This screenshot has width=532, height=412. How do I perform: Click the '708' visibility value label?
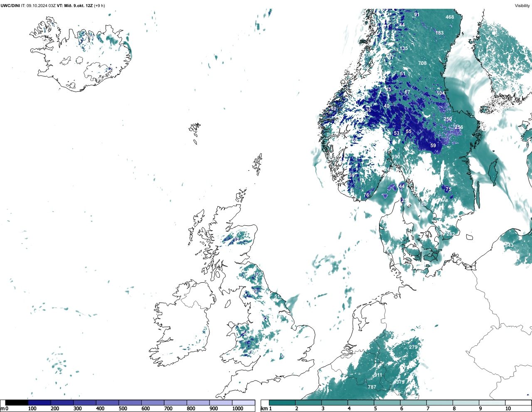tap(422, 63)
